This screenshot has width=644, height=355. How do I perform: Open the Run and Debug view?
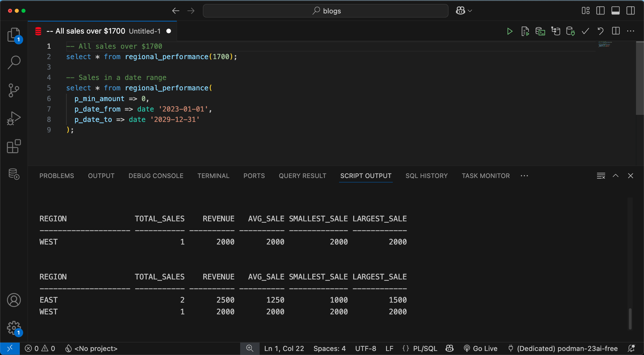point(14,118)
